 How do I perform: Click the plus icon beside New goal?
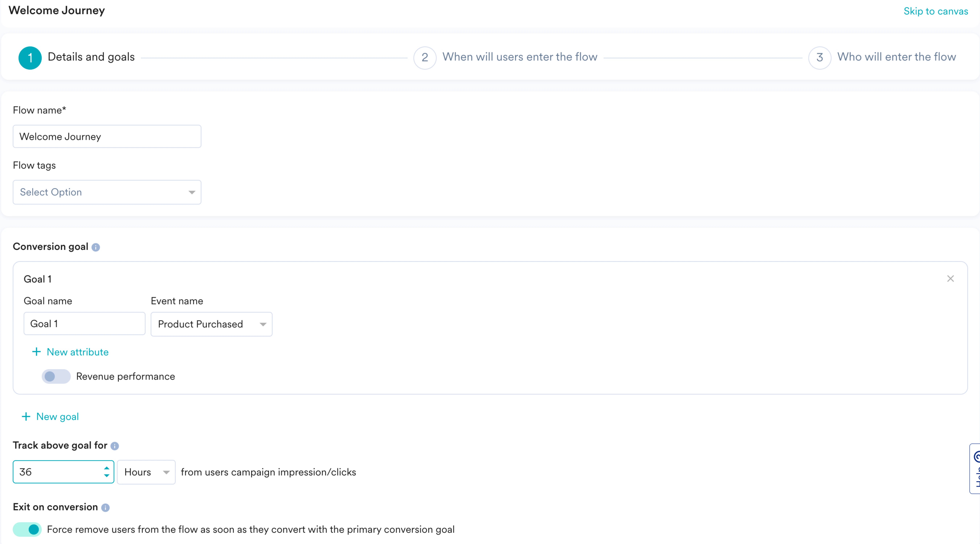tap(26, 417)
